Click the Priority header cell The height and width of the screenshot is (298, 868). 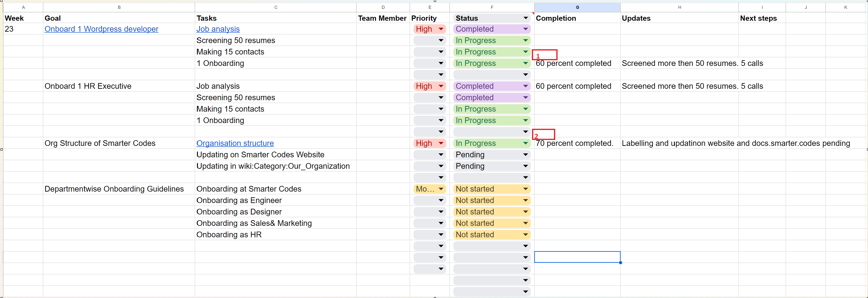pyautogui.click(x=430, y=18)
